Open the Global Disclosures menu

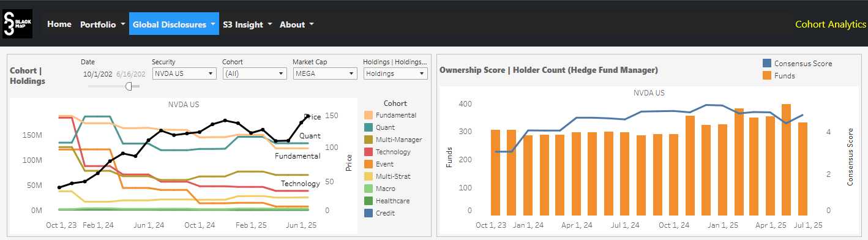click(x=174, y=24)
